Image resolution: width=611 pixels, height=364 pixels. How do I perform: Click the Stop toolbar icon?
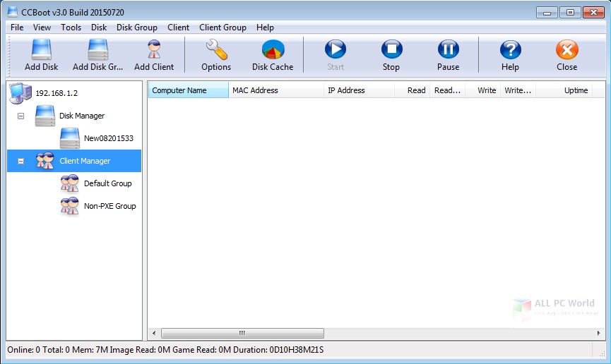(x=391, y=49)
